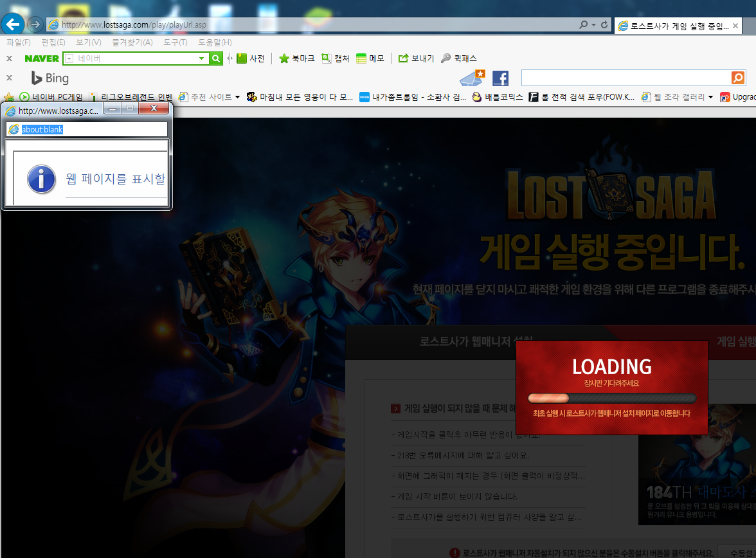
Task: Open 로스트사가를 실행하기 위한 컴퓨터 사양 link
Action: coord(487,517)
